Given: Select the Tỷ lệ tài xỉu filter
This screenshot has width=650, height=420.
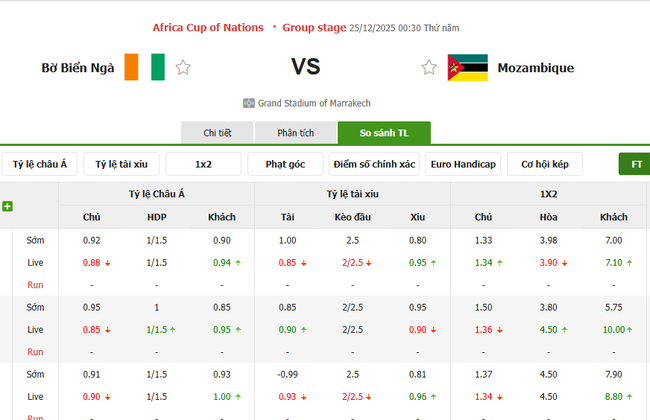Looking at the screenshot, I should pyautogui.click(x=122, y=164).
